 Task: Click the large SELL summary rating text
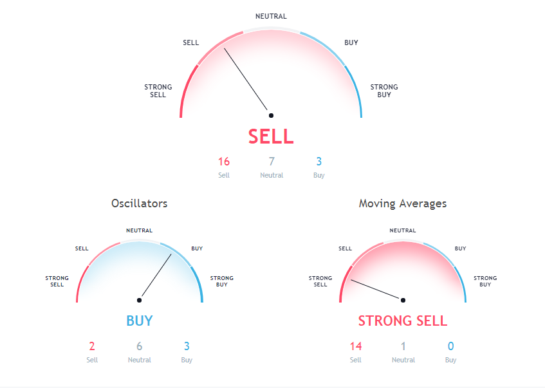click(271, 136)
